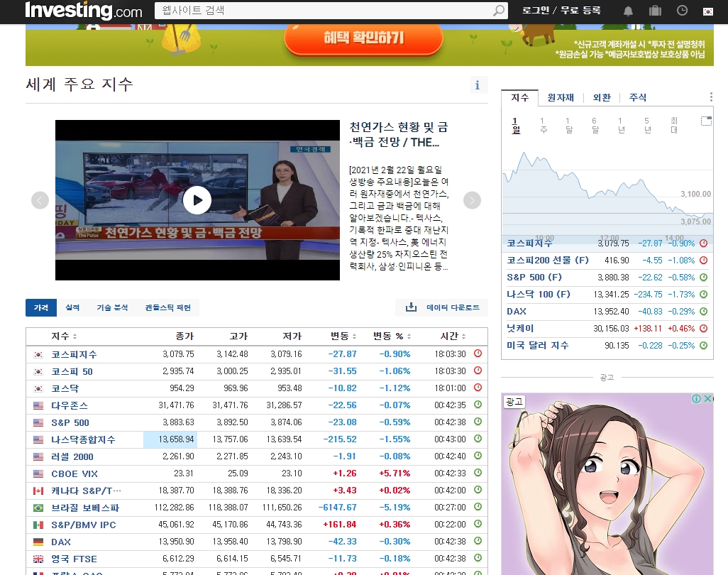Switch to the 가격 tab
728x575 pixels.
(x=41, y=307)
